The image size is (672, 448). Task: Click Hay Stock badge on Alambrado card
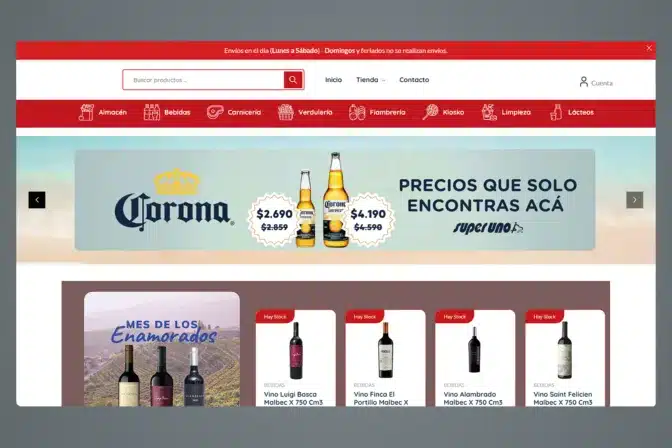[455, 317]
